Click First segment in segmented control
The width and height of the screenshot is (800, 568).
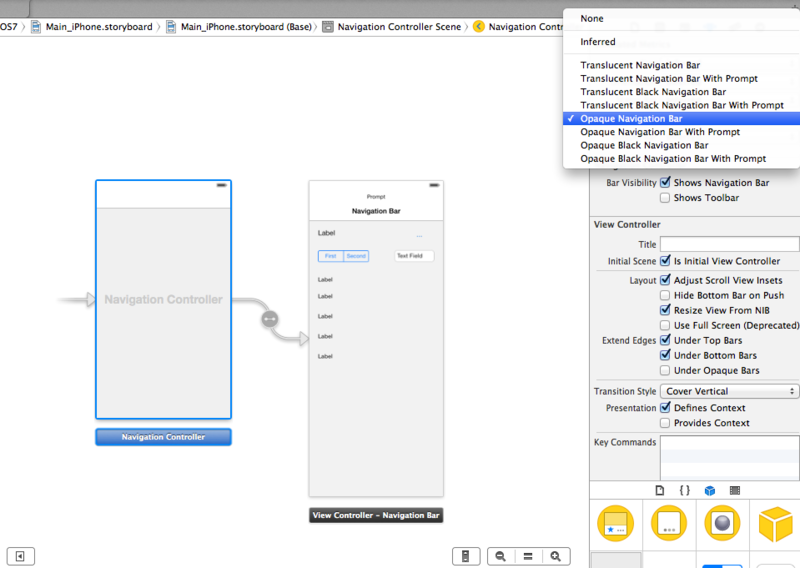(x=331, y=256)
